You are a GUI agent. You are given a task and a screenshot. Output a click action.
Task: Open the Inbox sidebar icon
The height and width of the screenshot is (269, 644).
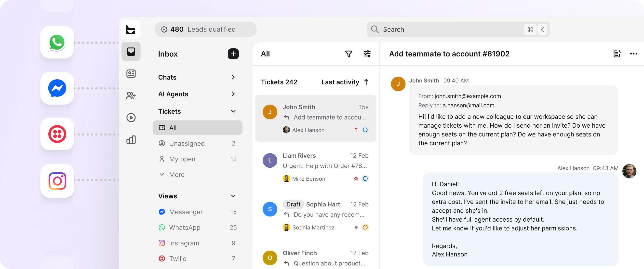pyautogui.click(x=131, y=52)
